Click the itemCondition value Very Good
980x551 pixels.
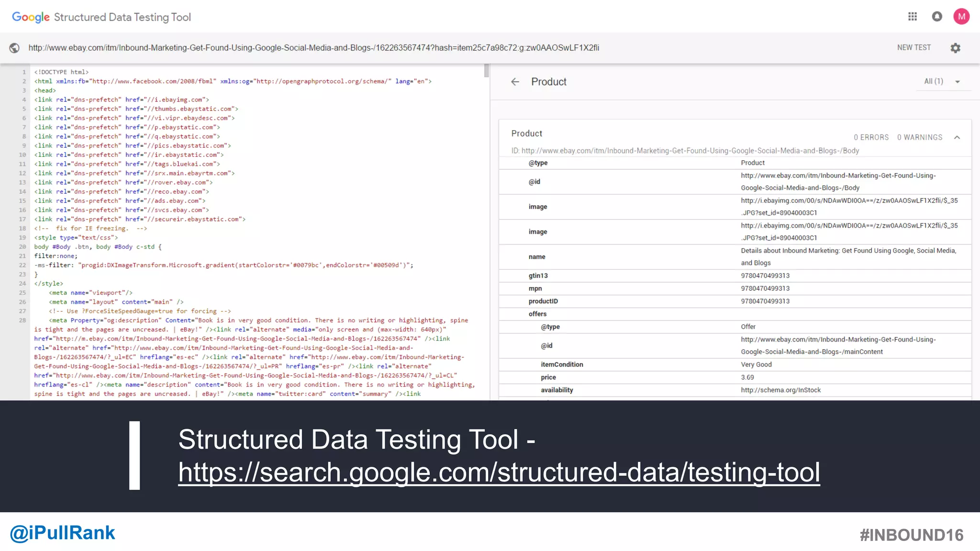(756, 364)
